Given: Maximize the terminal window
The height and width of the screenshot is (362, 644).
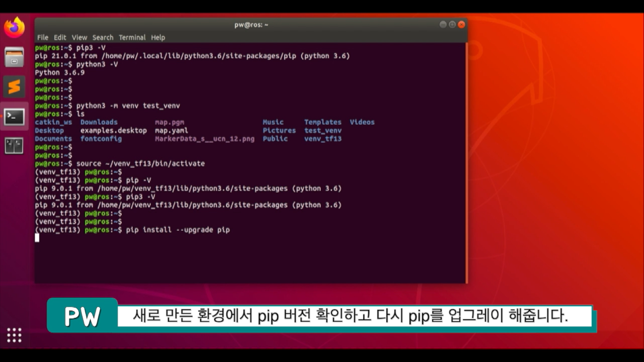Looking at the screenshot, I should [x=452, y=25].
